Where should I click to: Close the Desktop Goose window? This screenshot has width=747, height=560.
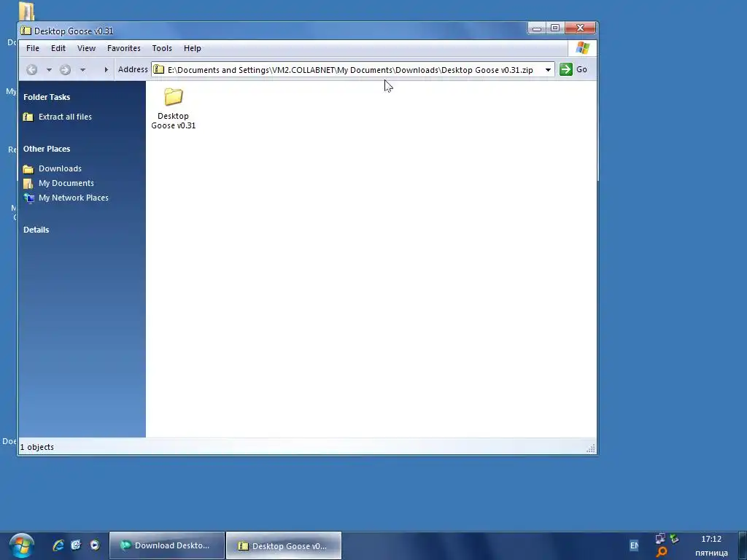580,28
